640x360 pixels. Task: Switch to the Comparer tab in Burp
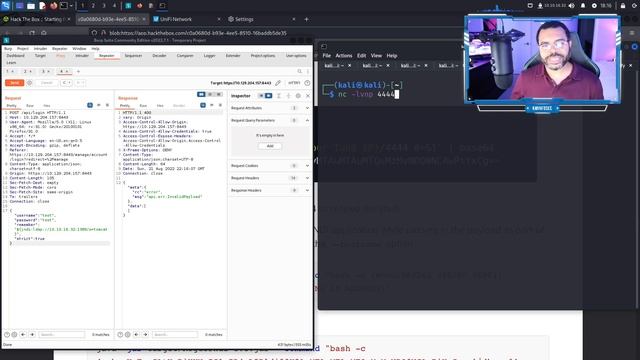(x=185, y=56)
